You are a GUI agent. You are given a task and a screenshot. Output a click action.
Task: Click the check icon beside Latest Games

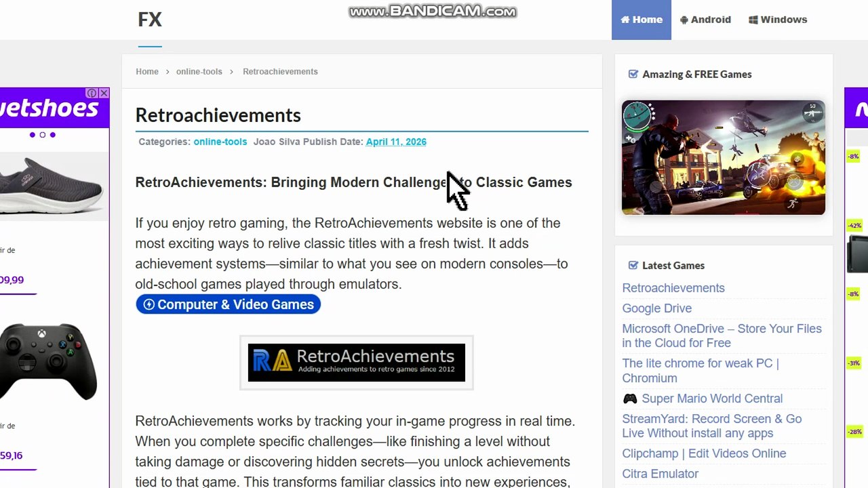(633, 265)
